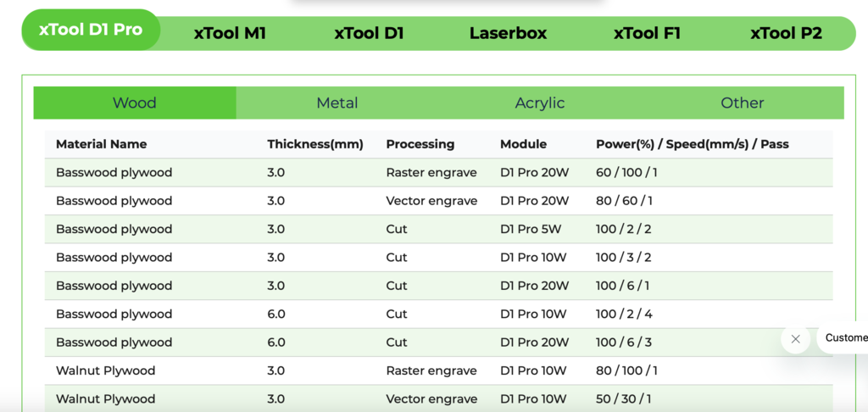Click the Power / Speed / Pass header
This screenshot has height=412, width=868.
pyautogui.click(x=693, y=144)
